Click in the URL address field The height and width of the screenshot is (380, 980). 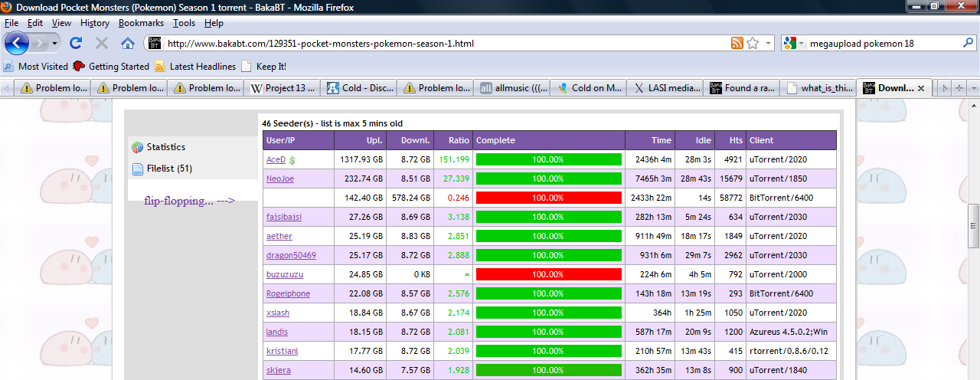(444, 44)
